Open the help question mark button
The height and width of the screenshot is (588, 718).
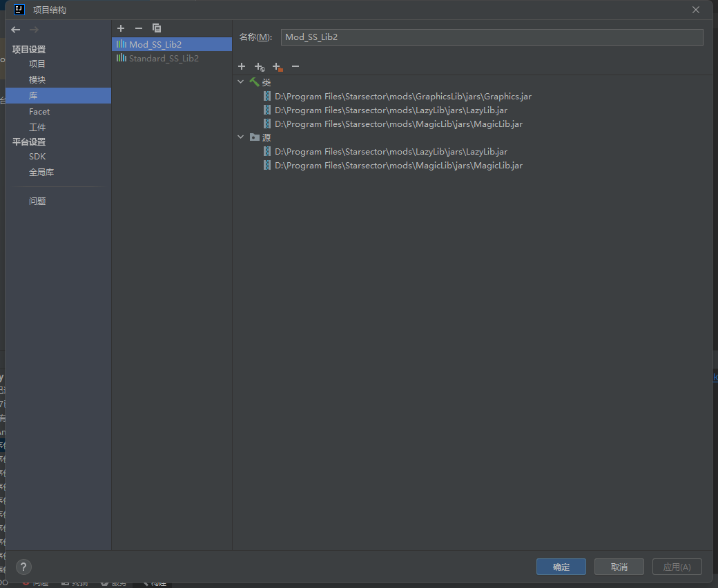pos(23,567)
